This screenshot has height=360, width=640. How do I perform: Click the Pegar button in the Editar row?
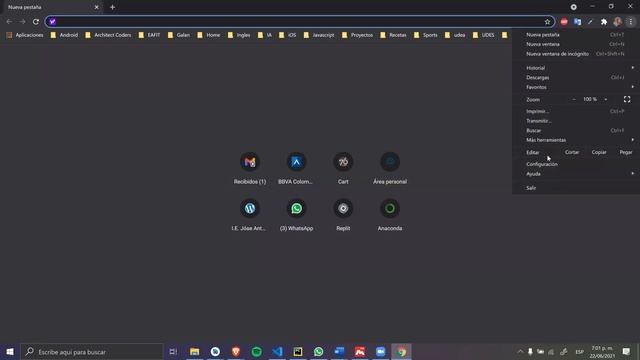[x=626, y=152]
